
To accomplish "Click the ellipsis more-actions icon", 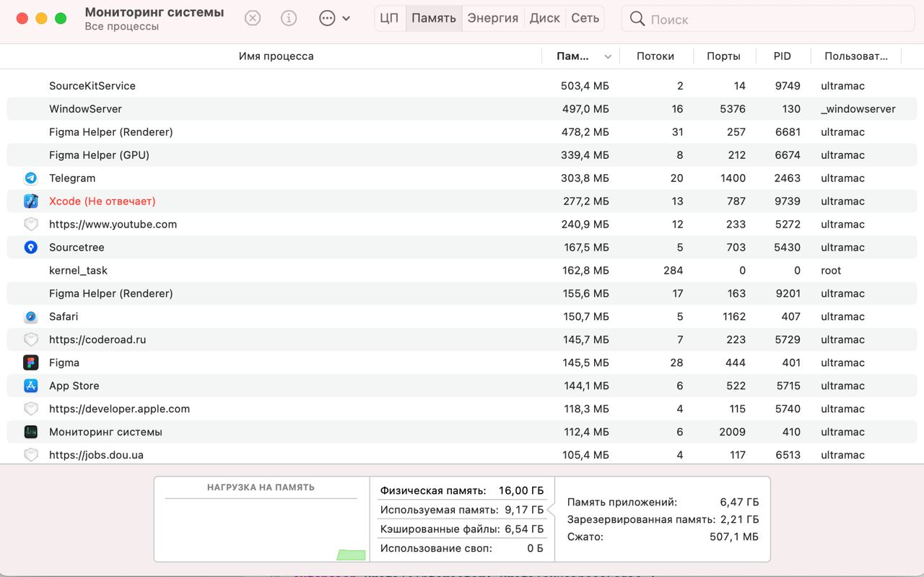I will 327,19.
